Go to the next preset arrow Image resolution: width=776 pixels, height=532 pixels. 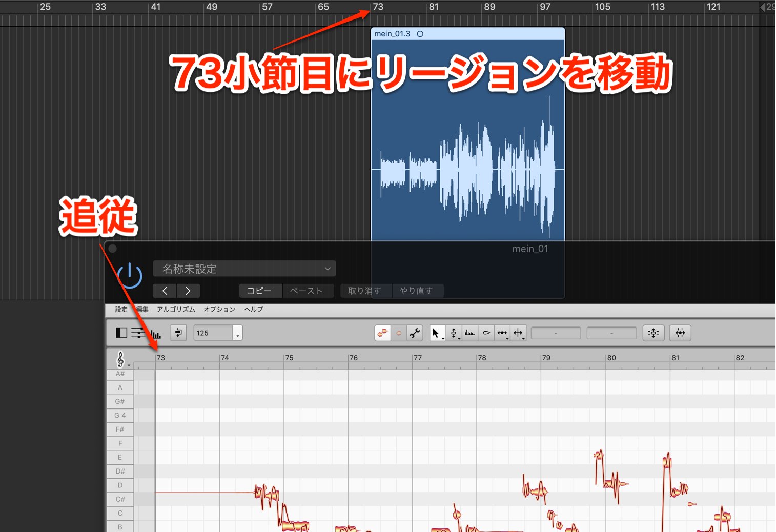(x=188, y=291)
